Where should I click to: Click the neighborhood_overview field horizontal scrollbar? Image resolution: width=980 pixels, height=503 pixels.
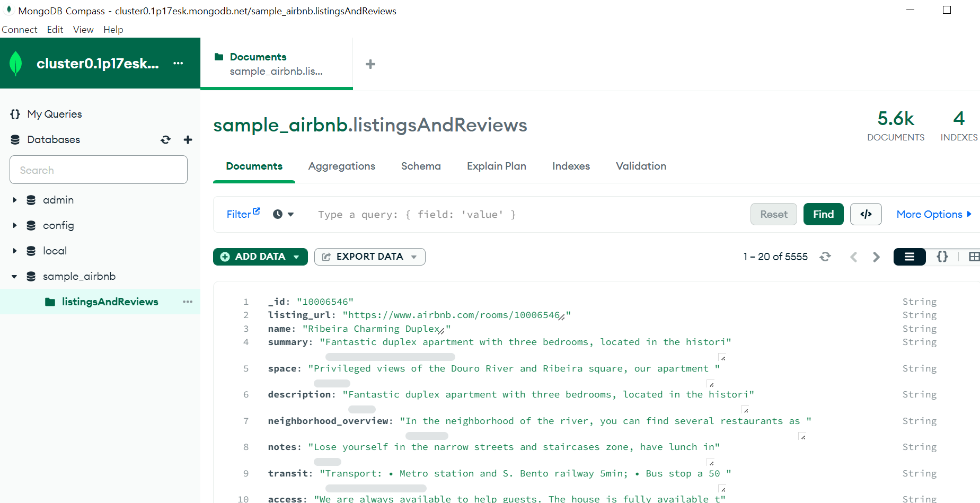coord(427,436)
